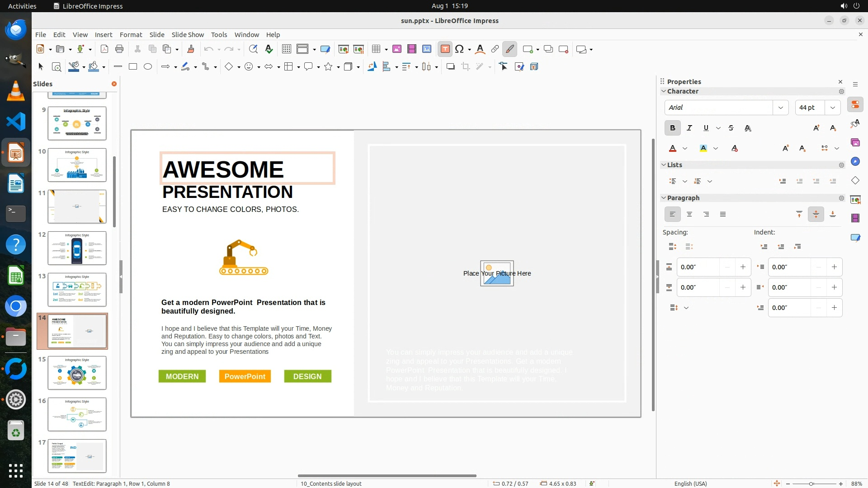Viewport: 868px width, 488px height.
Task: Enable center paragraph alignment
Action: [689, 215]
